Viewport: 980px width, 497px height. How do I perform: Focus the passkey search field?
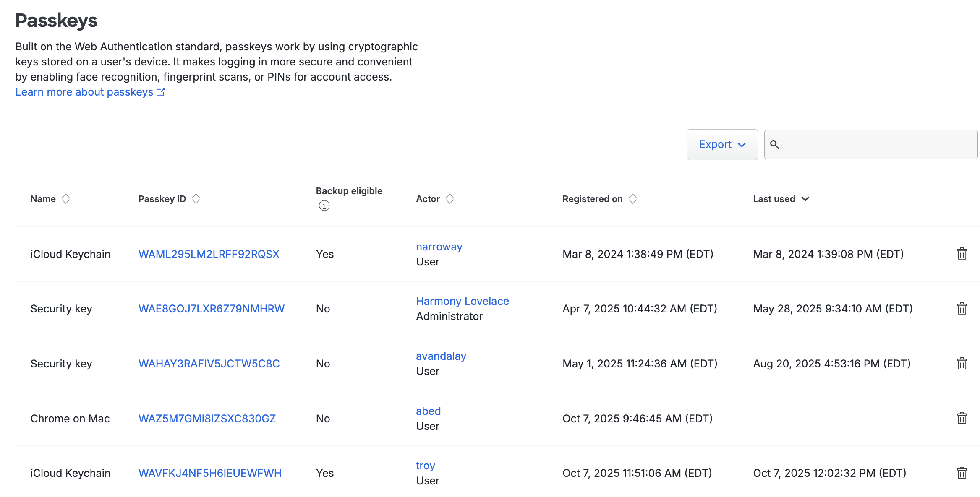877,145
